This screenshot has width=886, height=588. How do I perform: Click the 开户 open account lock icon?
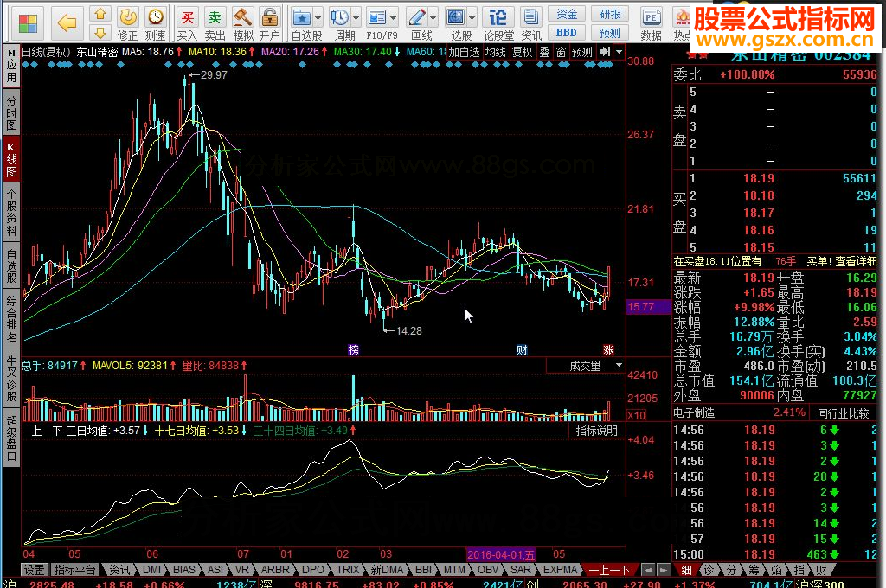[270, 23]
